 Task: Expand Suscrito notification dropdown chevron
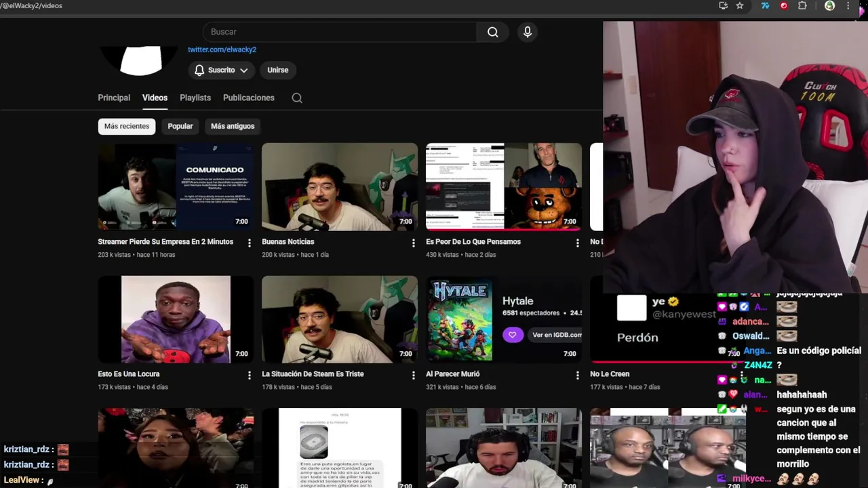(x=243, y=70)
